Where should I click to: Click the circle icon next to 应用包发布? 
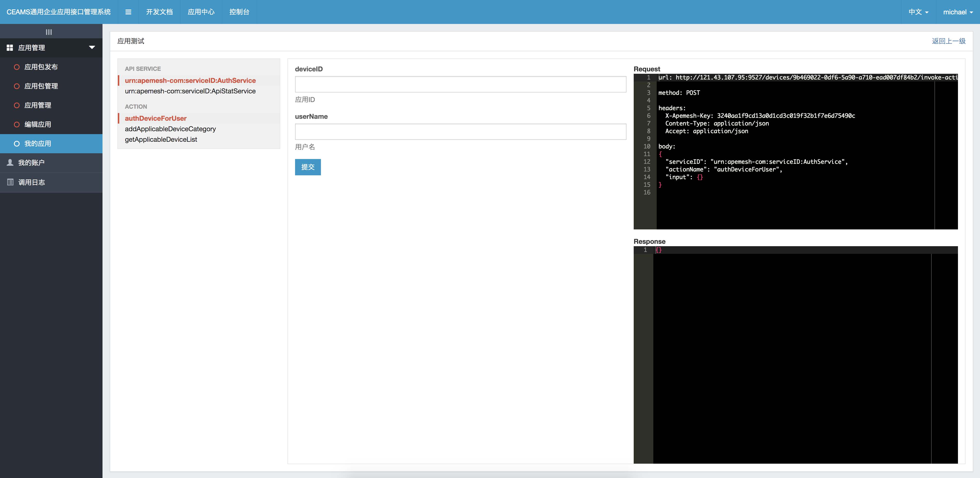(17, 67)
